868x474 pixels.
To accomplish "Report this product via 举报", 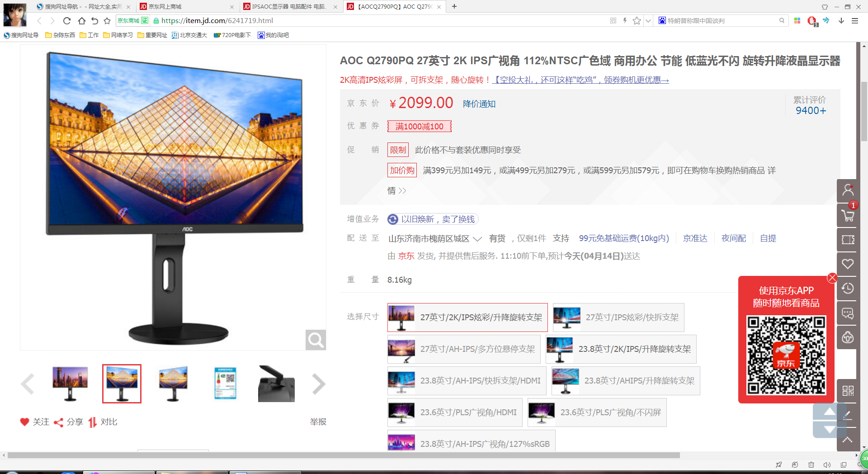I will coord(318,422).
